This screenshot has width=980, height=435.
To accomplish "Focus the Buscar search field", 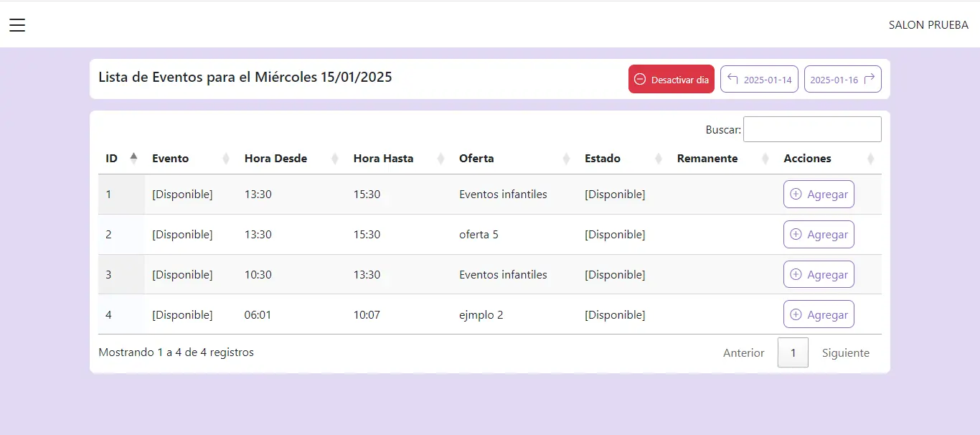I will (x=812, y=129).
